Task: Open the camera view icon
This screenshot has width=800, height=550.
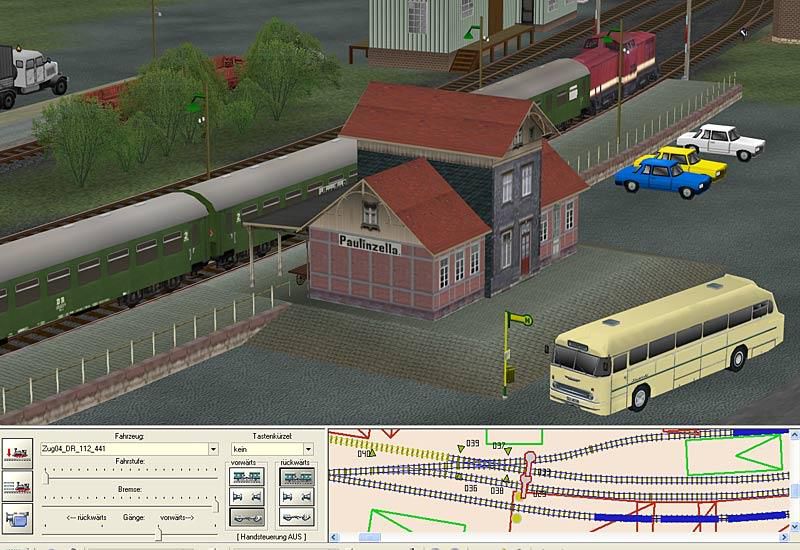Action: 17,520
